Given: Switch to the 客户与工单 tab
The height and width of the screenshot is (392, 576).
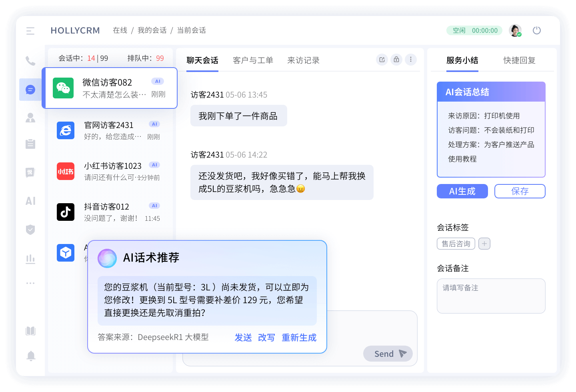Looking at the screenshot, I should [x=253, y=60].
